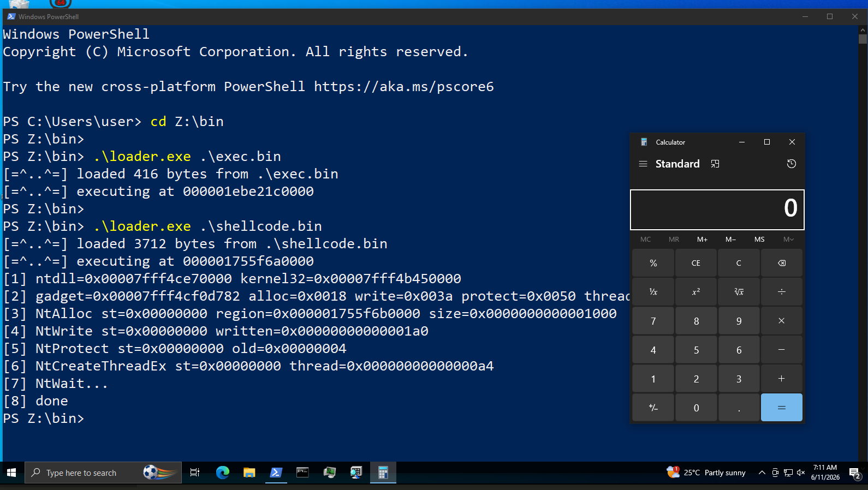The height and width of the screenshot is (490, 868).
Task: Switch to Calculator taskbar icon
Action: (383, 473)
